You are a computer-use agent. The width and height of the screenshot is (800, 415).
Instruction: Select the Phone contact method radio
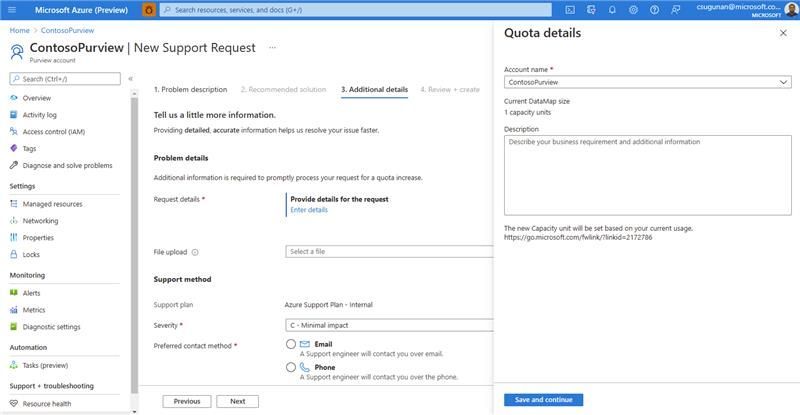(x=291, y=367)
